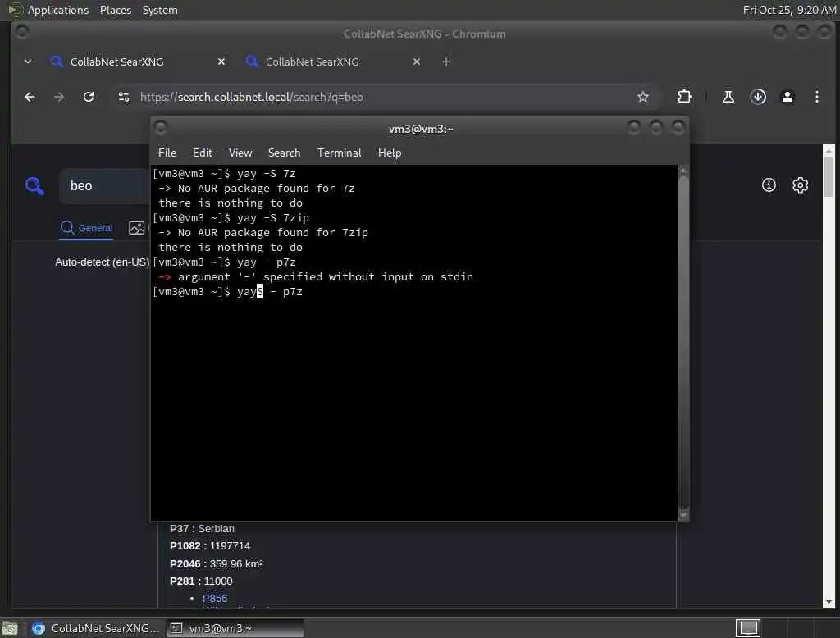
Task: Open SearXNG preferences gear
Action: 800,185
